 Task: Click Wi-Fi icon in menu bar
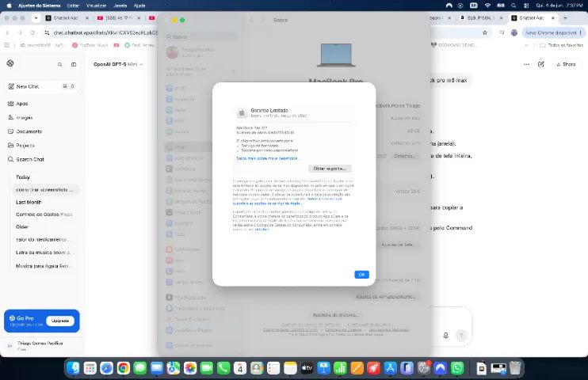pos(487,6)
